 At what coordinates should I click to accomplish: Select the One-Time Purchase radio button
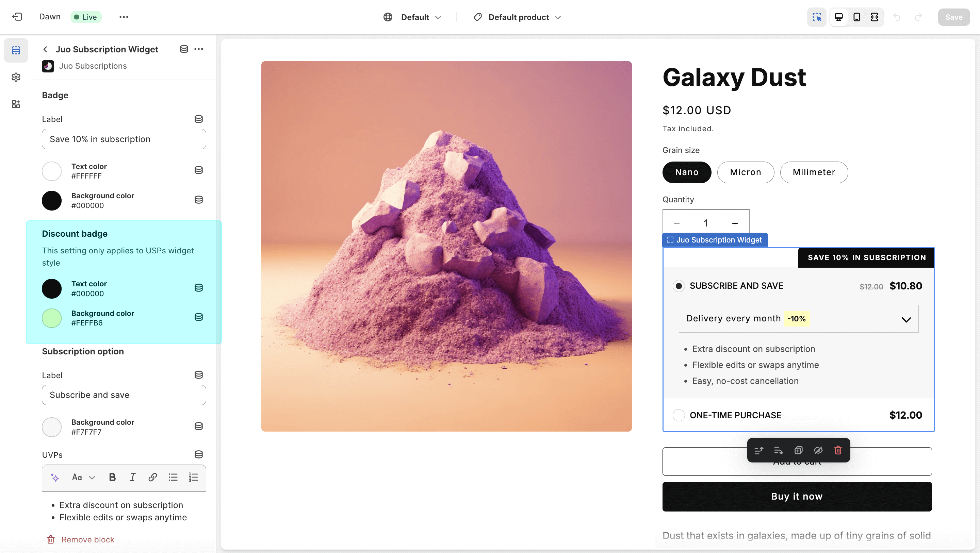pyautogui.click(x=679, y=415)
